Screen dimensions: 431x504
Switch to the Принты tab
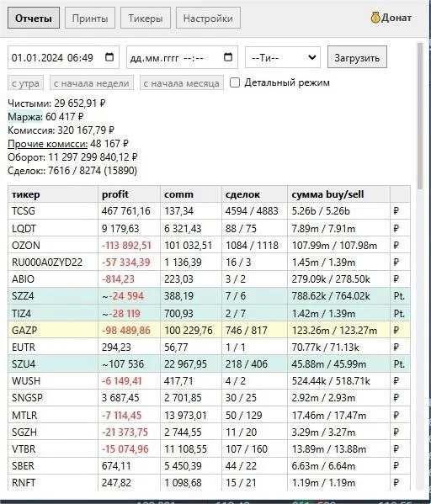90,18
